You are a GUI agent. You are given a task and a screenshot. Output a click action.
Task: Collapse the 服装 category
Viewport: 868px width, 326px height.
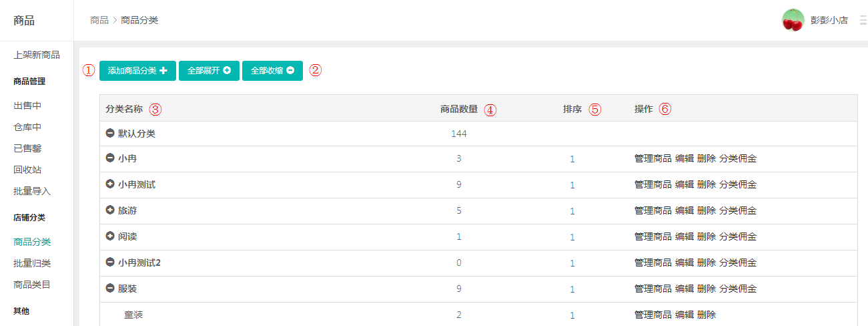click(110, 289)
